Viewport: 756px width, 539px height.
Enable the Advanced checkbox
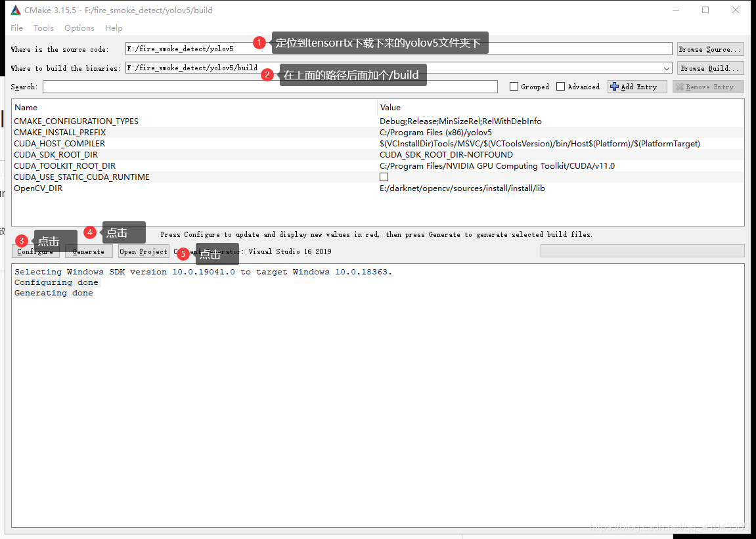[x=560, y=87]
